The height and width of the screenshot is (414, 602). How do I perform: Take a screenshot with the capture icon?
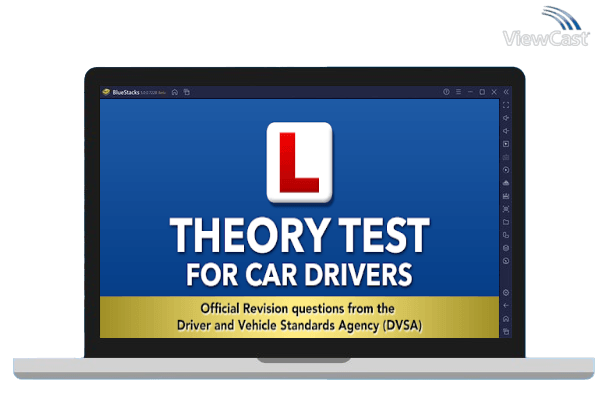pyautogui.click(x=506, y=209)
